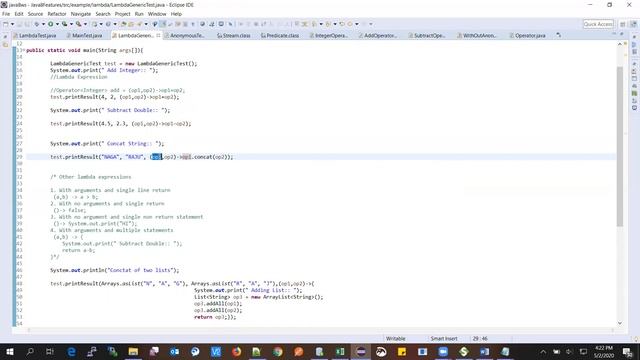Open the Refactor menu
640x360 pixels.
57,14
